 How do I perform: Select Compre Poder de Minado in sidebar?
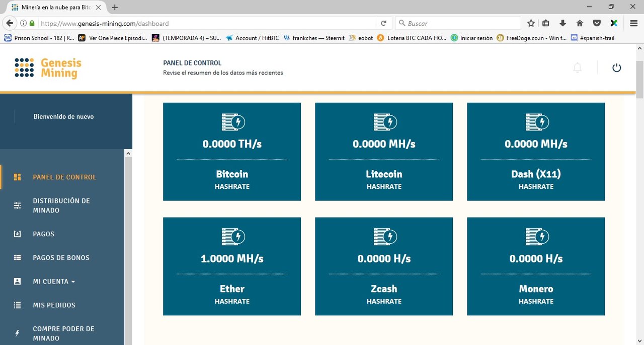tap(64, 333)
